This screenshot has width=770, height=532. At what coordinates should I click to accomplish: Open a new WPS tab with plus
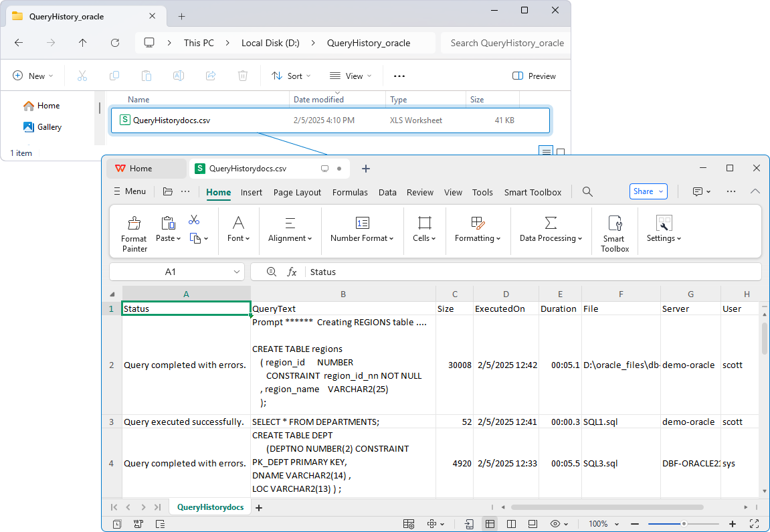point(365,169)
